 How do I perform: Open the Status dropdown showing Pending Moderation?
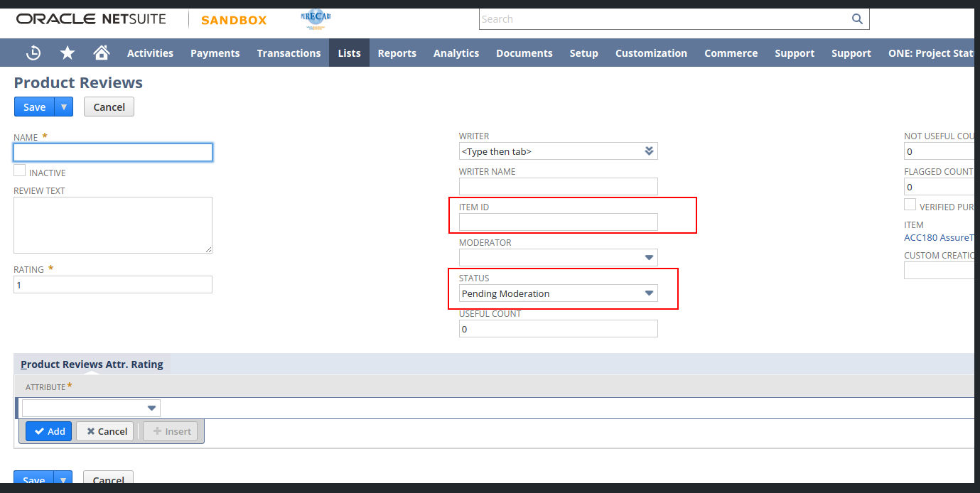[x=648, y=293]
